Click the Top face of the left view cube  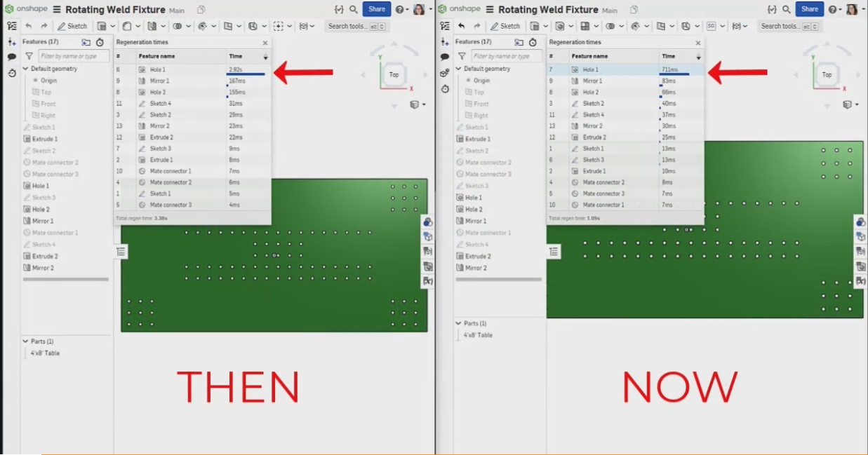click(x=394, y=75)
